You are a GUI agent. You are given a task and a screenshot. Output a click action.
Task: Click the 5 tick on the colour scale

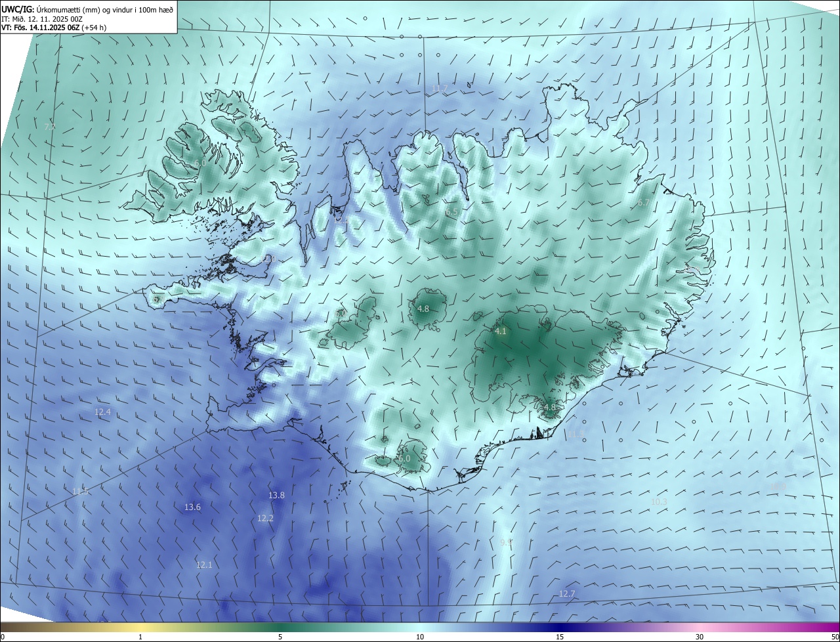coord(280,637)
